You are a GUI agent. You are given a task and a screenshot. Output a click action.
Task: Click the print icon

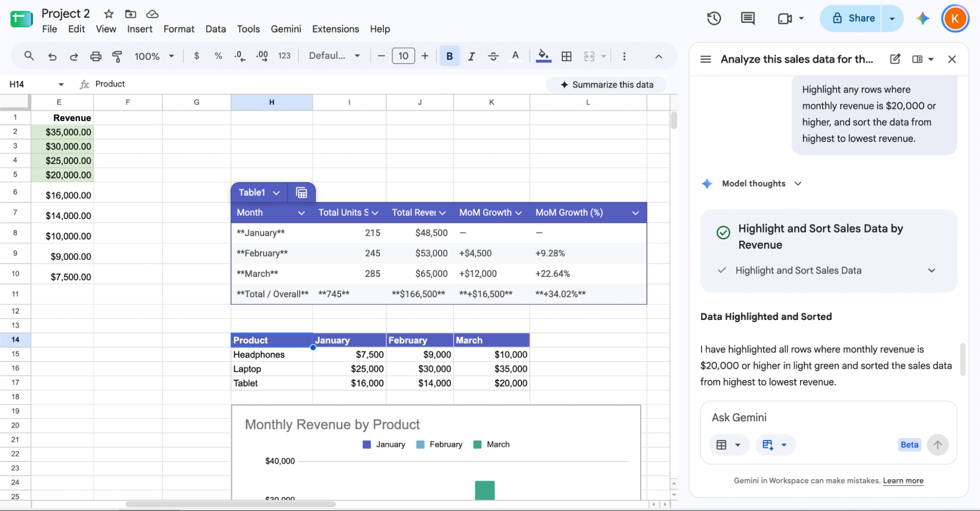(x=96, y=56)
